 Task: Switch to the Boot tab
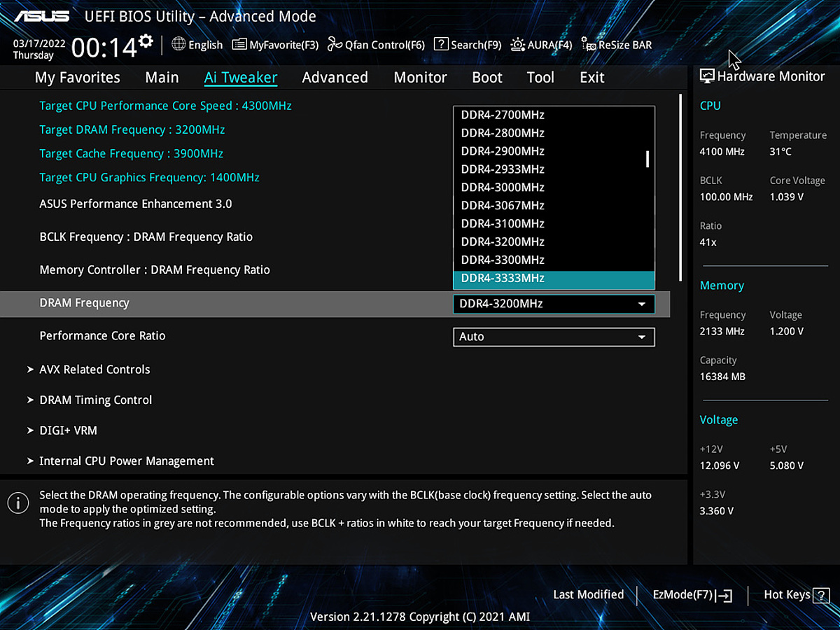coord(487,78)
